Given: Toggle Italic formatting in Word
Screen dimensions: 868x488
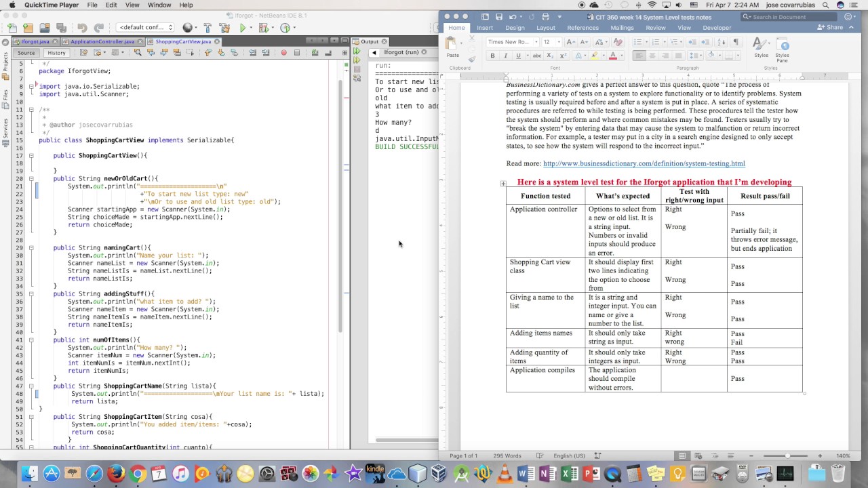Looking at the screenshot, I should click(505, 56).
